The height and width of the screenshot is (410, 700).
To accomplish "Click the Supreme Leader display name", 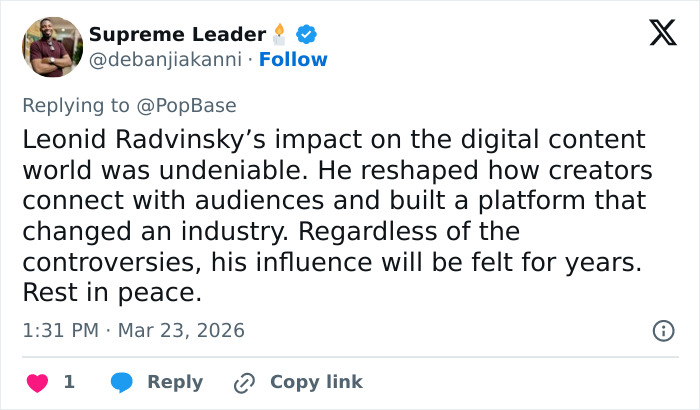I will pyautogui.click(x=177, y=35).
